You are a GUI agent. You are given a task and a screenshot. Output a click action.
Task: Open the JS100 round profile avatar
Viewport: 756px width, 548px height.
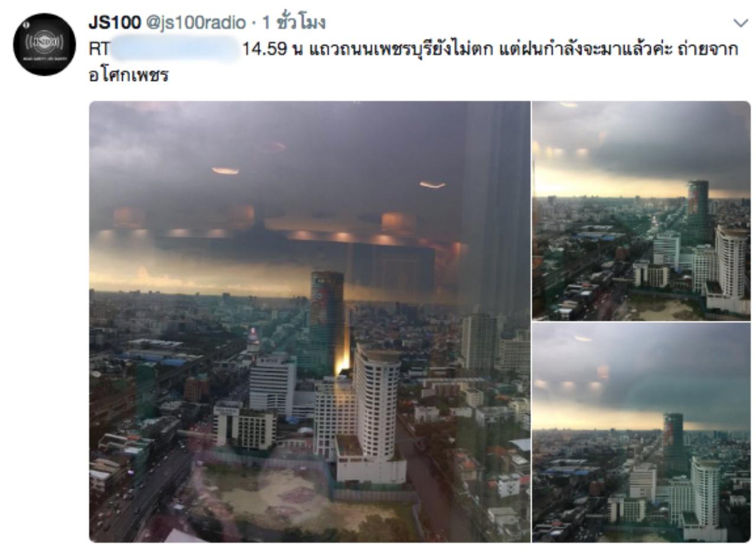click(41, 44)
